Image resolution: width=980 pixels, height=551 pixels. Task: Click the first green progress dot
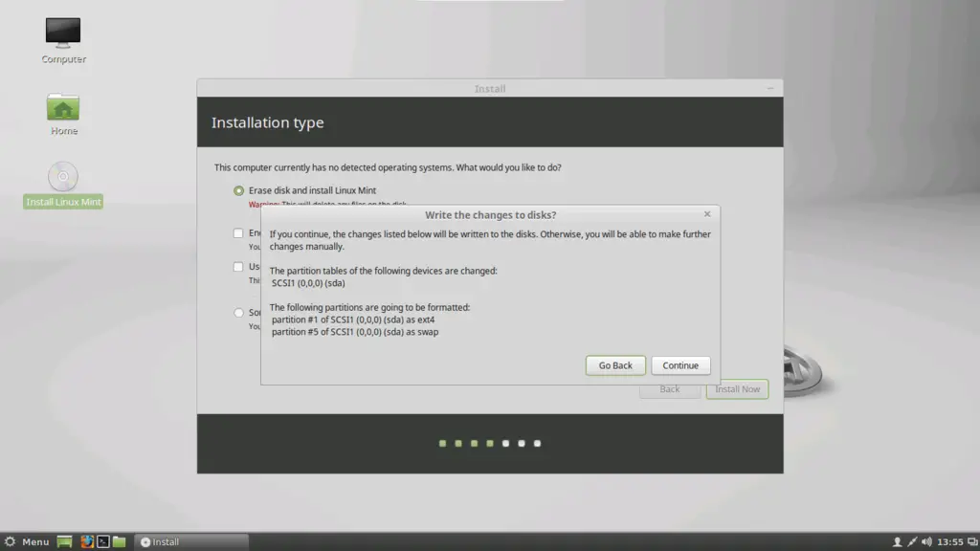tap(442, 444)
